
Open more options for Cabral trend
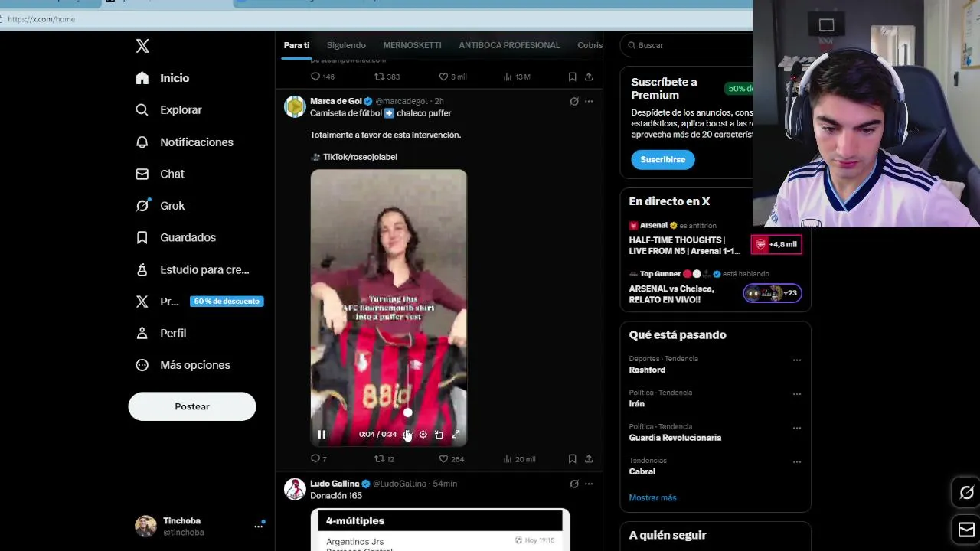797,462
